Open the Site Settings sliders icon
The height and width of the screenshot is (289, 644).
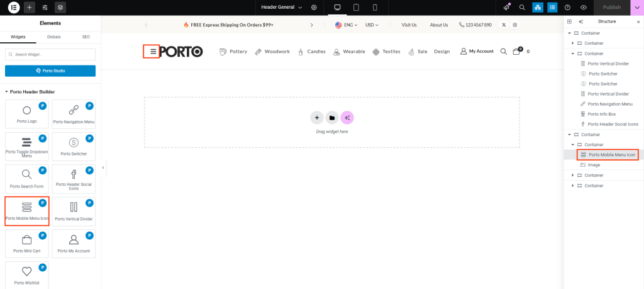click(x=45, y=8)
